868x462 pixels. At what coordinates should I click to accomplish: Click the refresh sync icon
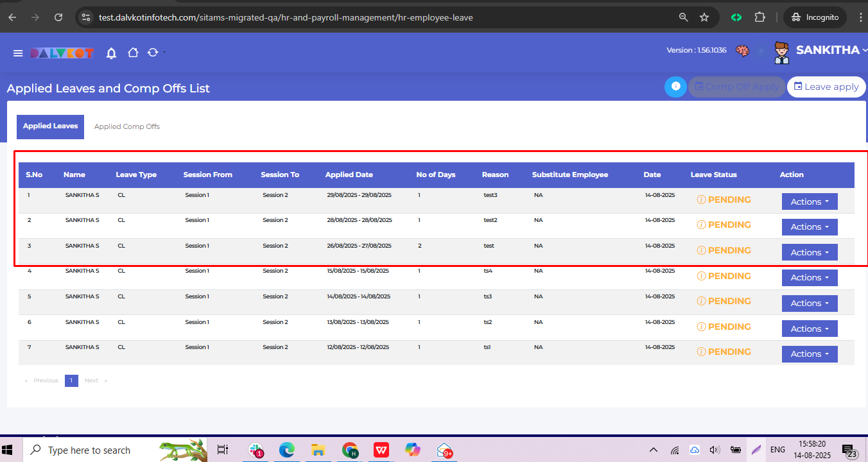coord(153,53)
